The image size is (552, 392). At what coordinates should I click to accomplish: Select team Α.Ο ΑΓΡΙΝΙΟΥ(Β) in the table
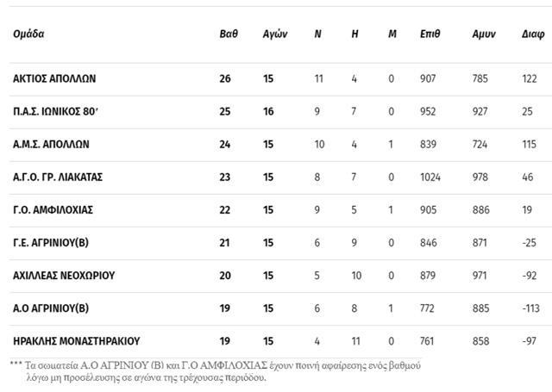(51, 308)
